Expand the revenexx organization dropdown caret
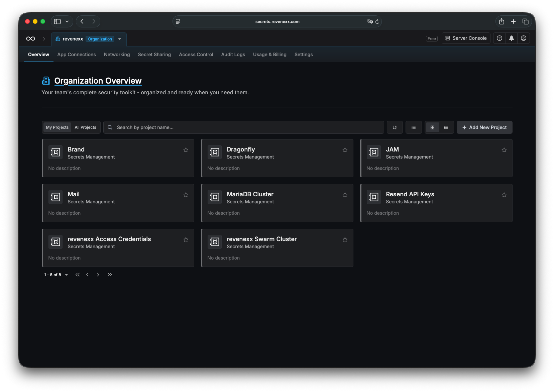 [x=120, y=39]
